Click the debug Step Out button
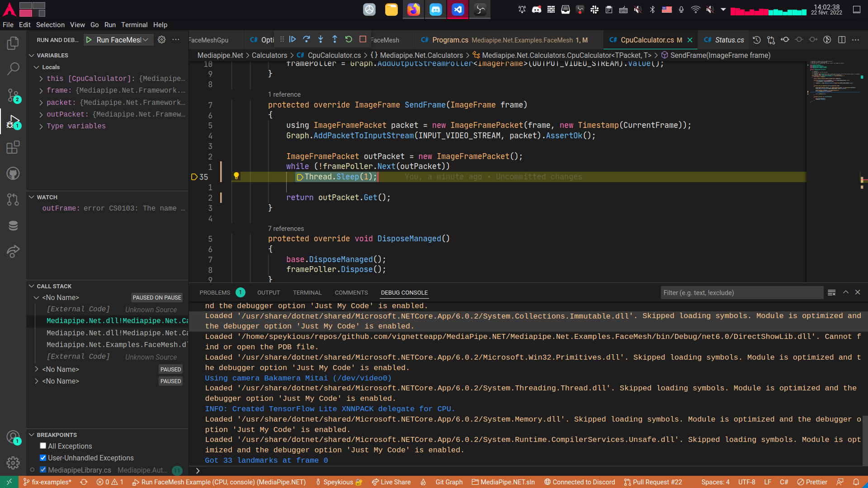 click(x=335, y=39)
